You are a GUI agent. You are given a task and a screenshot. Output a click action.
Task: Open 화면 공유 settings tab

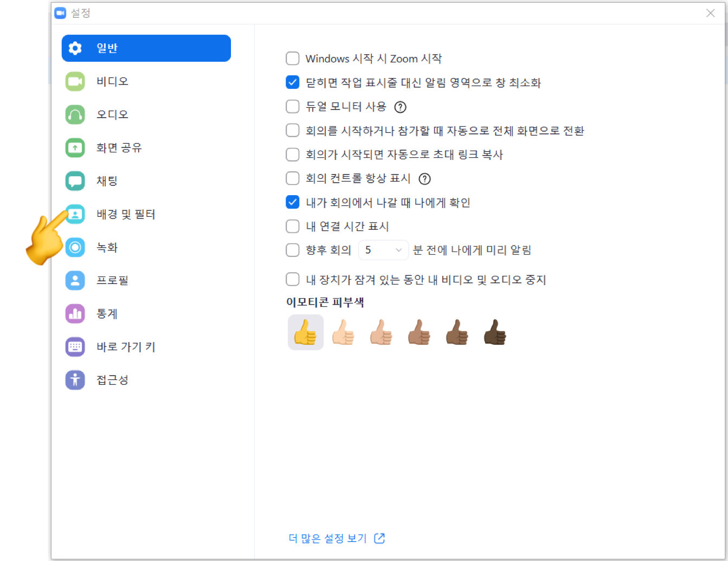tap(146, 147)
